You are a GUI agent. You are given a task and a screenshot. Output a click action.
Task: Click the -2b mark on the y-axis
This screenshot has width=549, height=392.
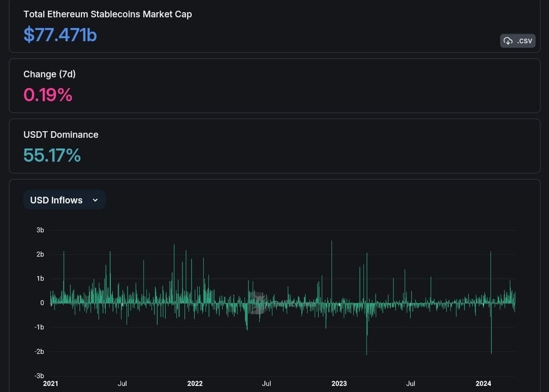39,351
